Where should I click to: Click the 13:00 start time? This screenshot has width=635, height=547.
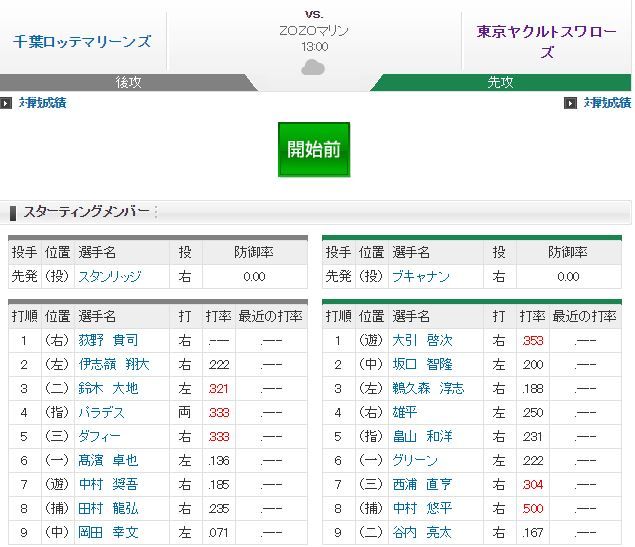tap(315, 47)
